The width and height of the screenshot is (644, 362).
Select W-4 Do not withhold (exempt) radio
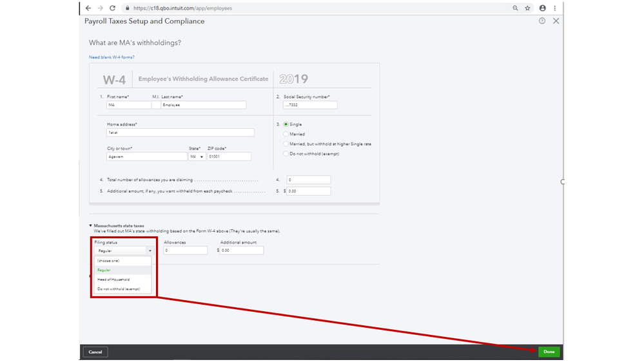coord(286,153)
